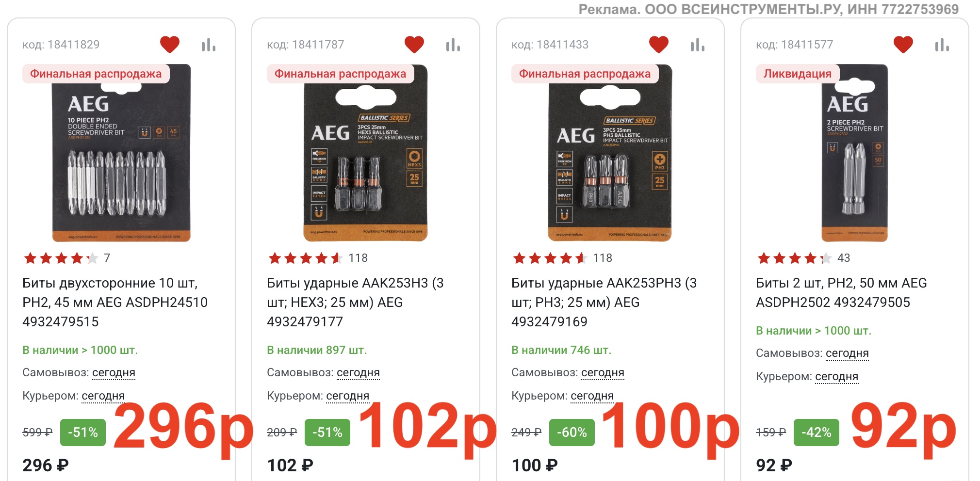Open the HEX3 Ballistic bits product image
Image resolution: width=980 pixels, height=481 pixels.
click(366, 153)
